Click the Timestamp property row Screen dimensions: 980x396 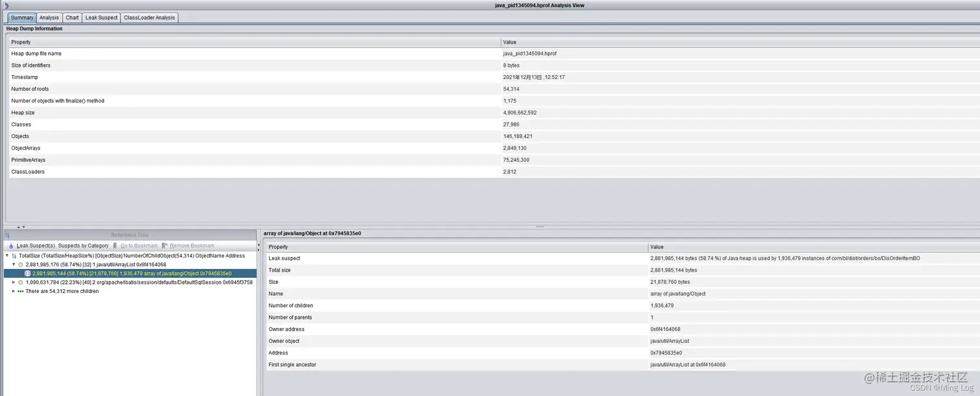(x=494, y=77)
